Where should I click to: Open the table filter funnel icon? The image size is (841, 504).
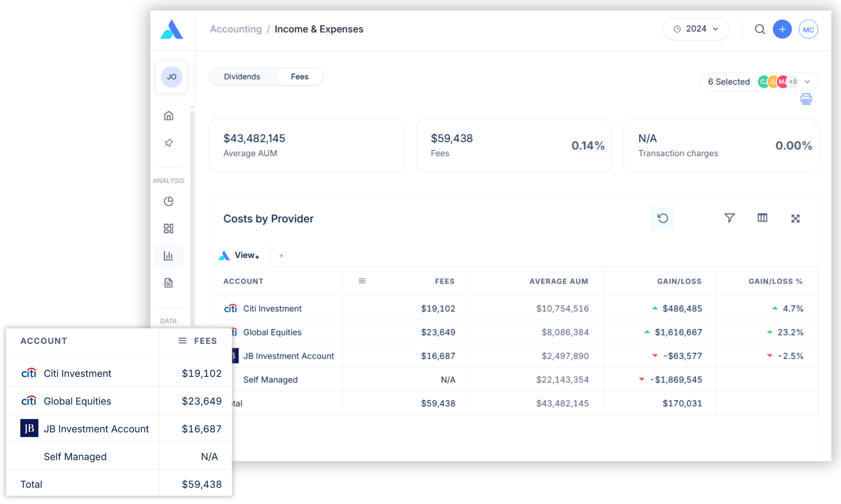click(730, 218)
